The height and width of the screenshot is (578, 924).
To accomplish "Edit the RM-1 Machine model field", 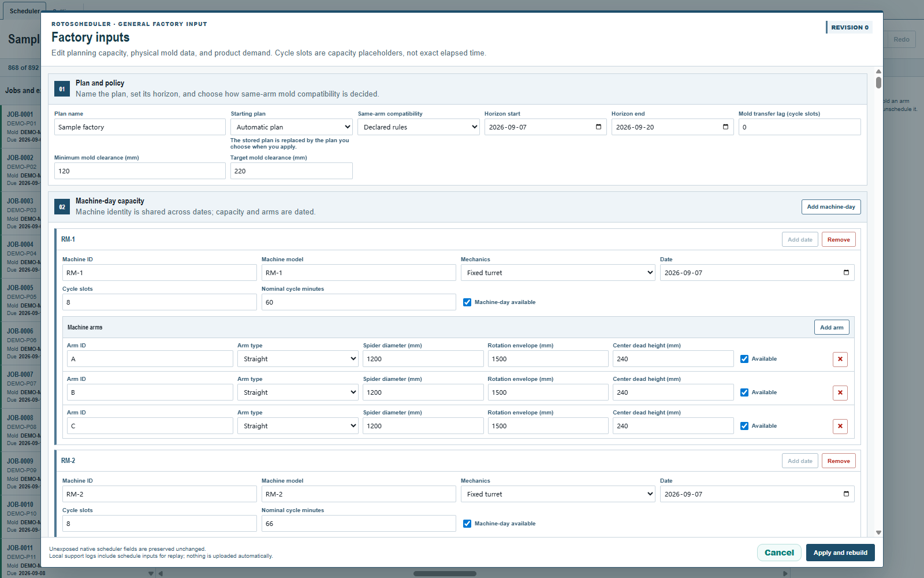I will point(359,273).
